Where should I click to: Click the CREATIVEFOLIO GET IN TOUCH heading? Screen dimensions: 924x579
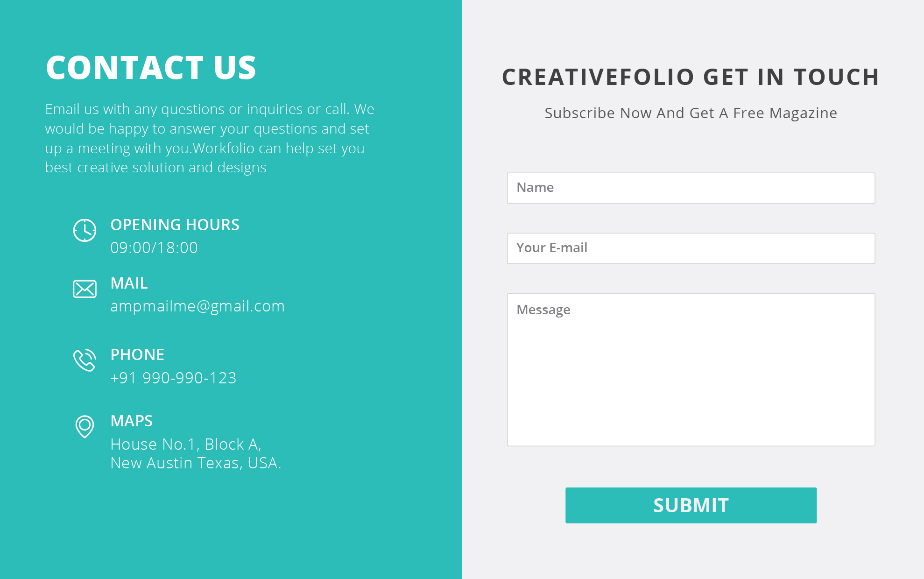[x=691, y=77]
